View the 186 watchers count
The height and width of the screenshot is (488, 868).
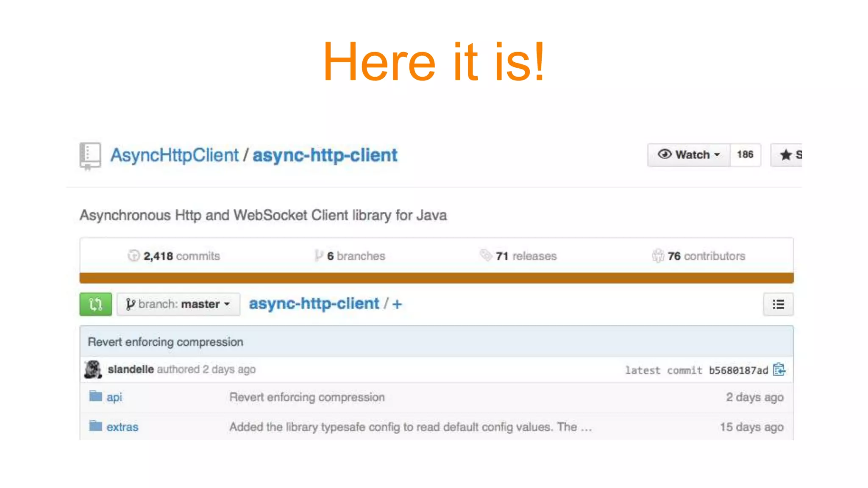[x=745, y=155]
